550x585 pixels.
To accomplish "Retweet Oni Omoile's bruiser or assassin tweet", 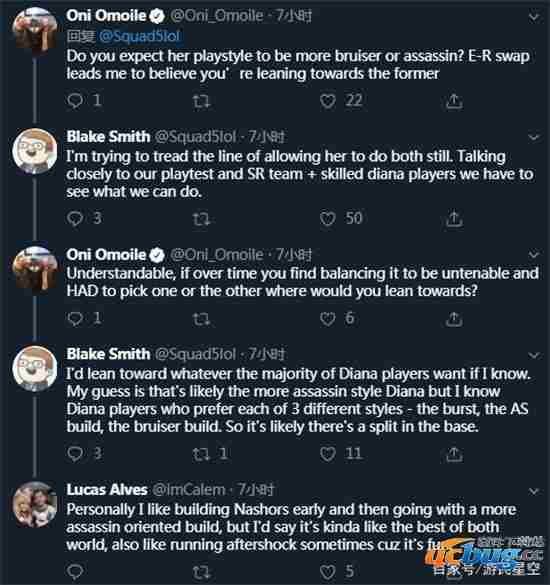I will (201, 101).
